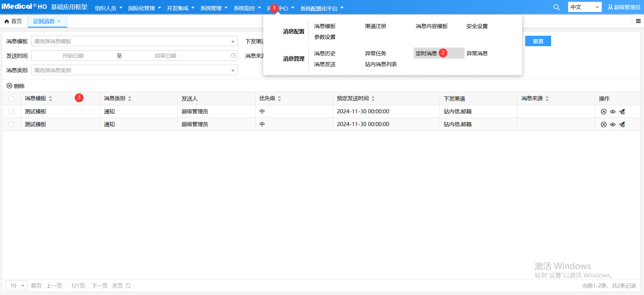Select 消息历史 from the open menu
Screen dimensions: 644x295
(x=325, y=53)
